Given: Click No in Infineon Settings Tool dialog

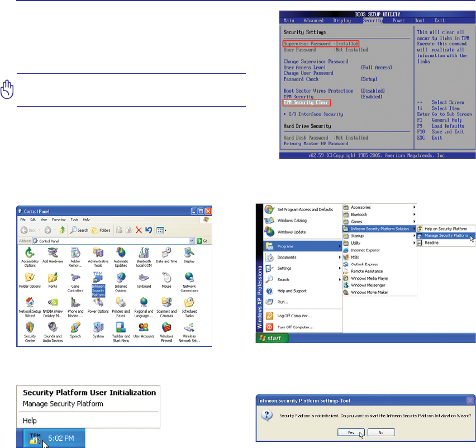Looking at the screenshot, I should coord(381,432).
